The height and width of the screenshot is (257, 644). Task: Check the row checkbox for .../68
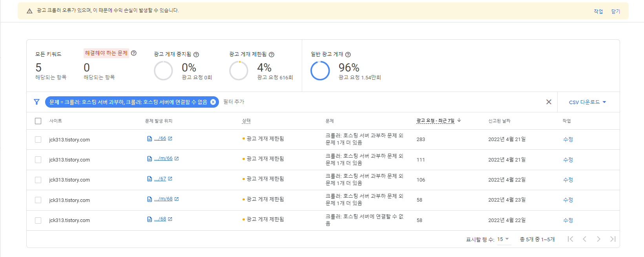(x=38, y=220)
